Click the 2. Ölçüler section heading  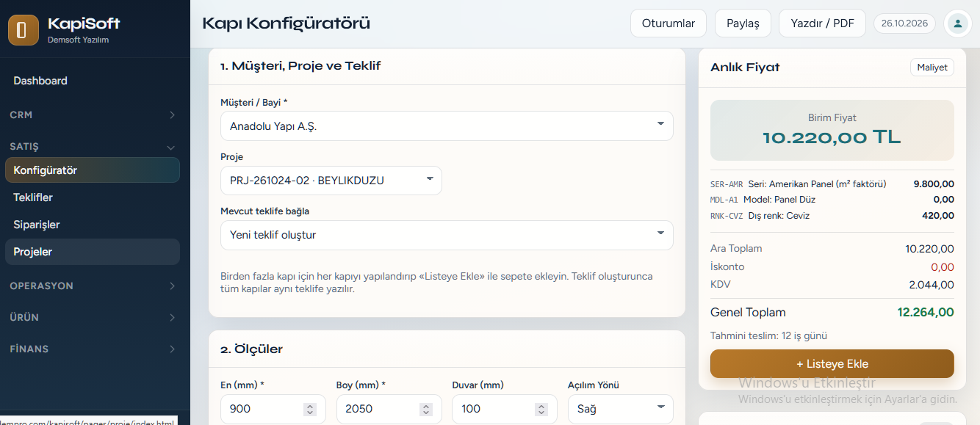(x=251, y=349)
